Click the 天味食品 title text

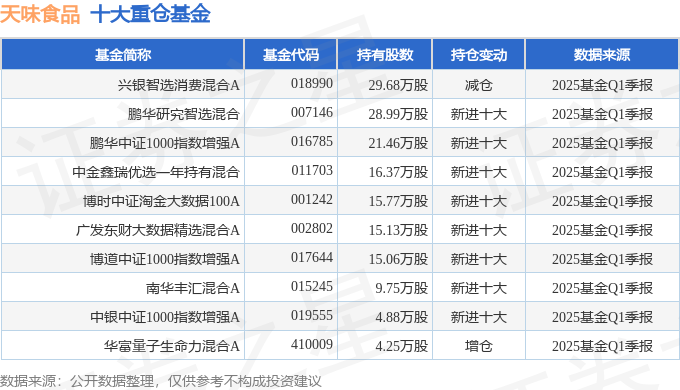pyautogui.click(x=40, y=14)
